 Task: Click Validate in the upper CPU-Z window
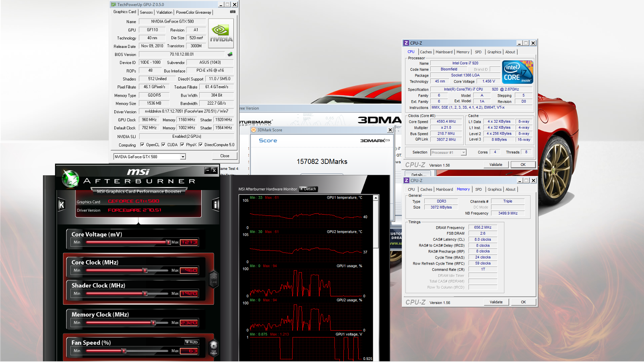click(x=496, y=165)
